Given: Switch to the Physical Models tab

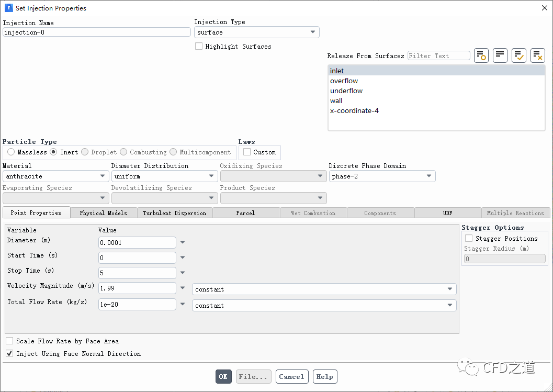Looking at the screenshot, I should pyautogui.click(x=103, y=213).
